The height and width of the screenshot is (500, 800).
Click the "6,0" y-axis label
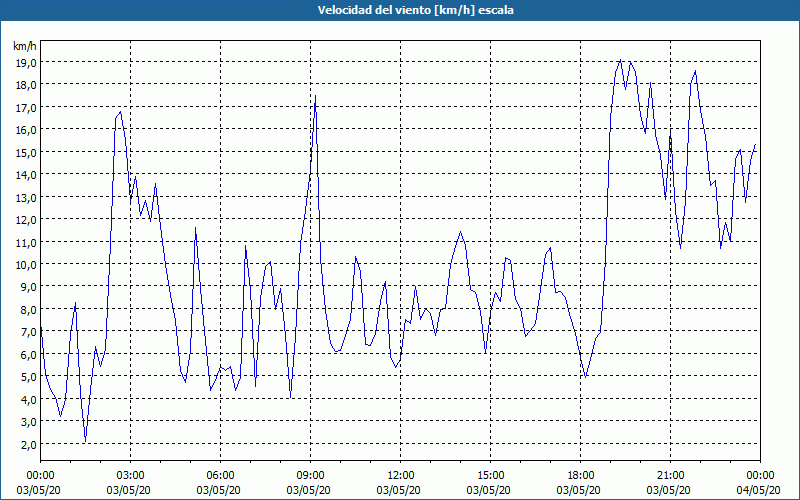click(28, 354)
